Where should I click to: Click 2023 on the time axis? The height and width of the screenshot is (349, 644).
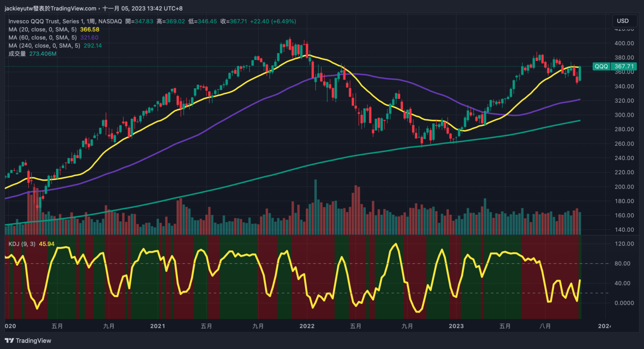coord(456,326)
